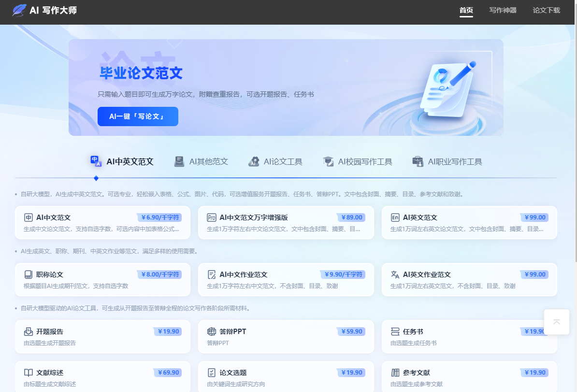Click the Pro icon of AI中文范文万字增强版

[x=211, y=218]
